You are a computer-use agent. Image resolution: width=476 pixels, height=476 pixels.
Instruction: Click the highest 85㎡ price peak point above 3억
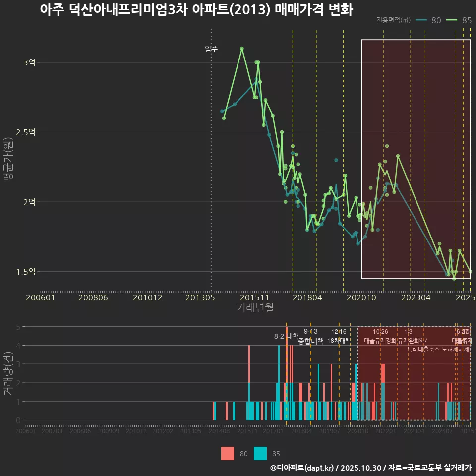(242, 49)
